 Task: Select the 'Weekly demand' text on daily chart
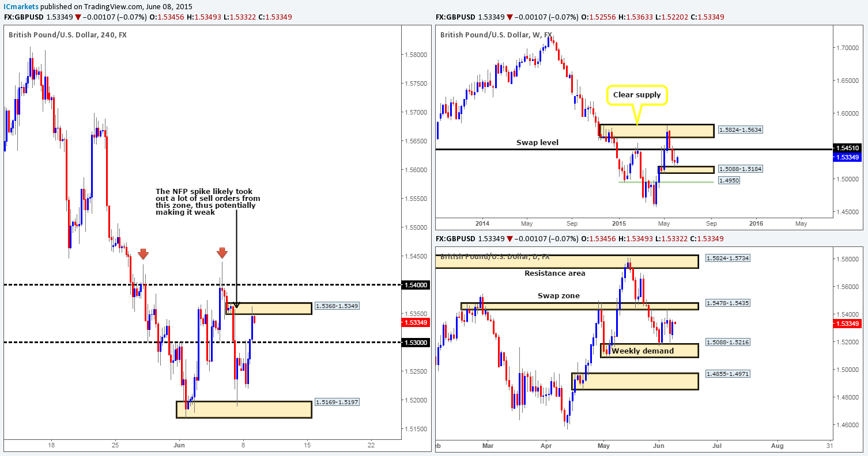click(643, 351)
